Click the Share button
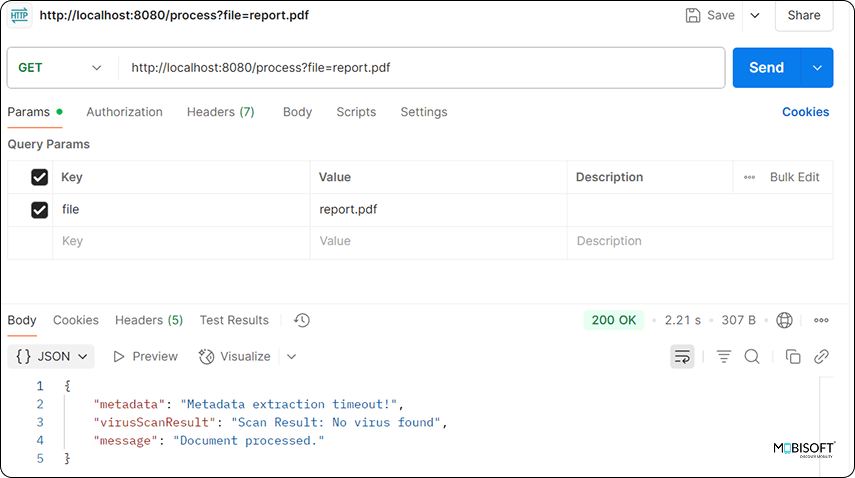The width and height of the screenshot is (855, 478). pos(804,15)
